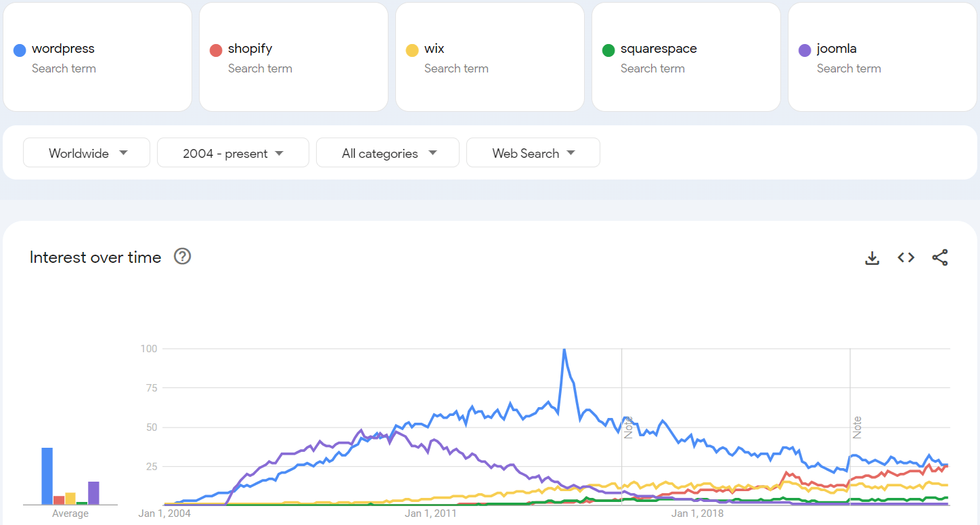Viewport: 980px width, 525px height.
Task: Select the squarespace search term card
Action: click(x=686, y=57)
